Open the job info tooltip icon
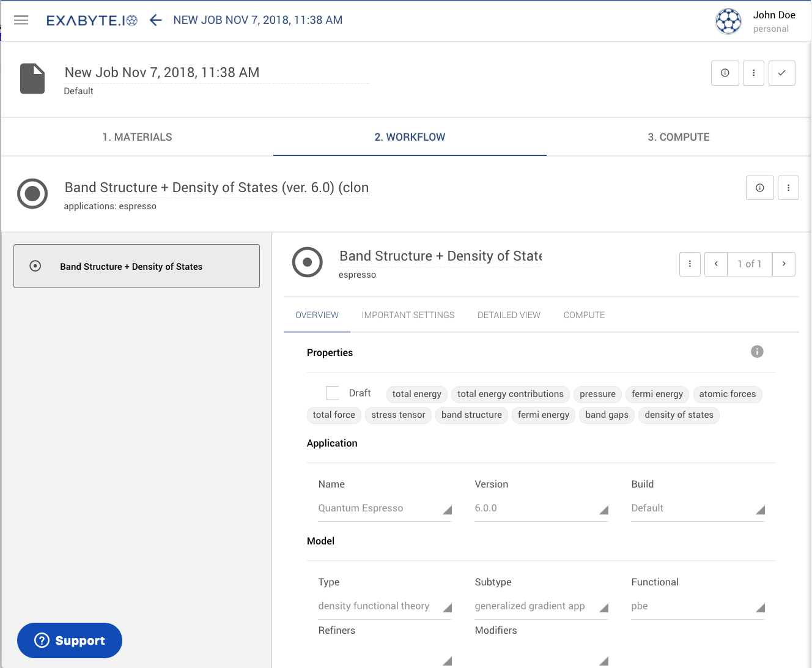Screen dimensions: 812x668 pyautogui.click(x=725, y=73)
